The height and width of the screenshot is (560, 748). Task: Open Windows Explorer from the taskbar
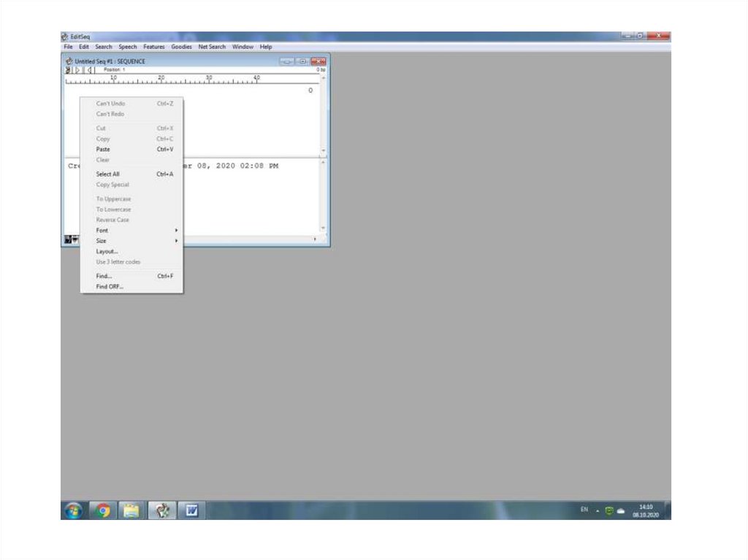[x=131, y=511]
